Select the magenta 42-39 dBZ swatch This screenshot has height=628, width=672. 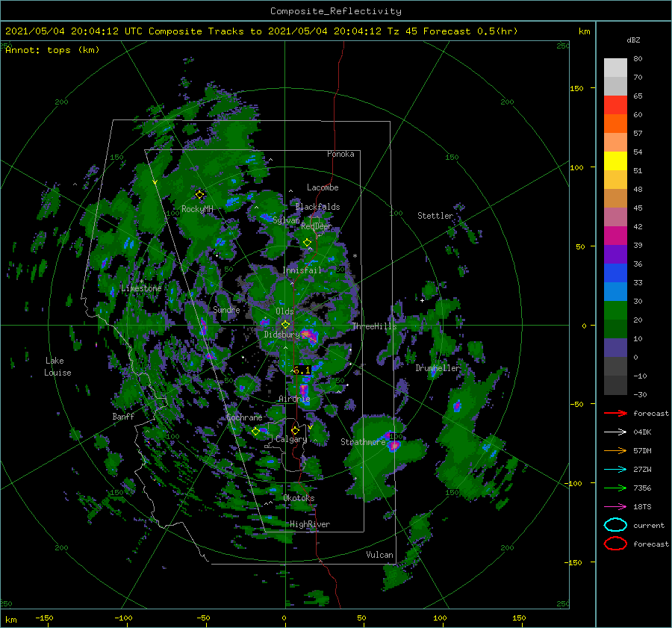point(615,236)
